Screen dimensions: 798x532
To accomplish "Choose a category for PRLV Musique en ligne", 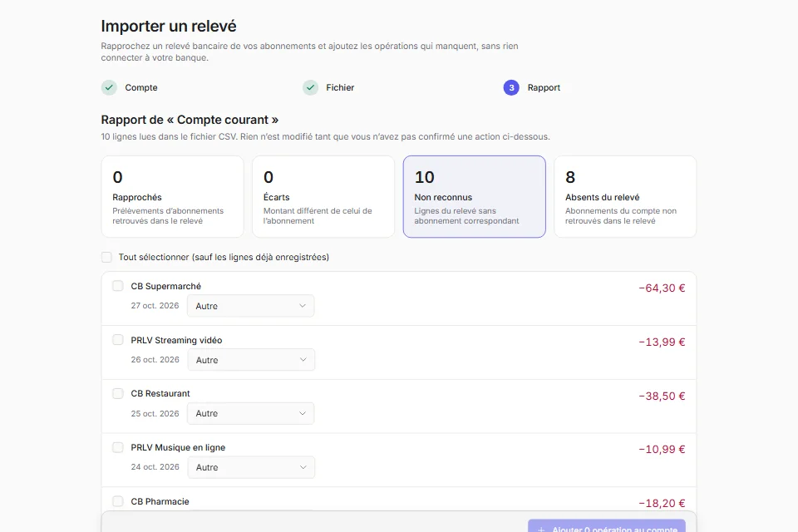I will [251, 467].
